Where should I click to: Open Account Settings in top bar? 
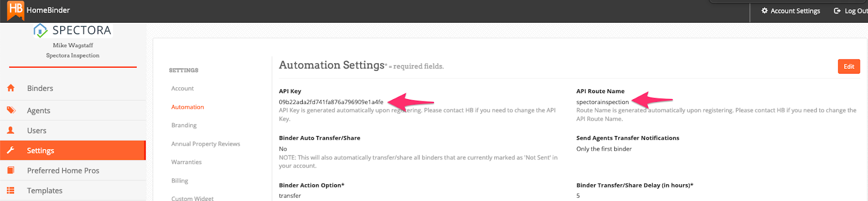pos(791,11)
